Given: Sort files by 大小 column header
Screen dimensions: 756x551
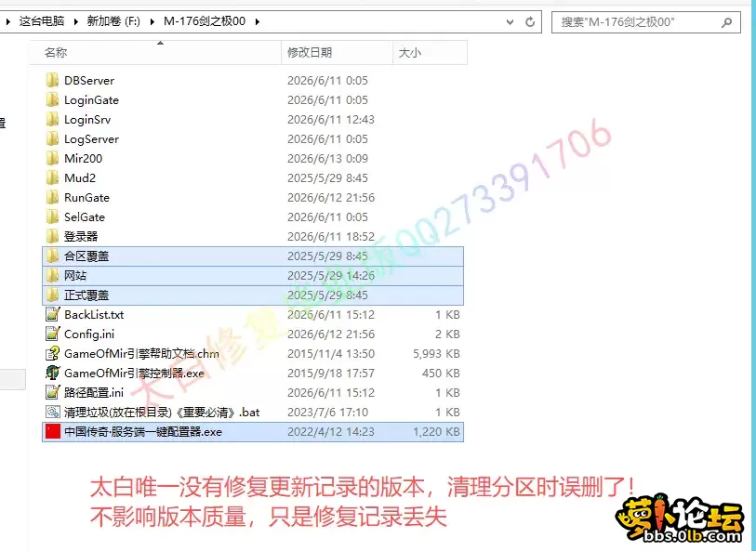Looking at the screenshot, I should [x=430, y=53].
